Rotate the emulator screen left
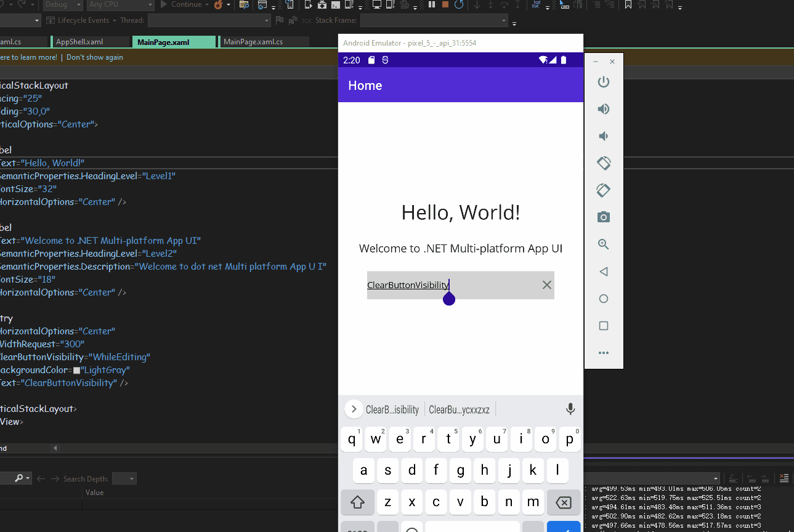Image resolution: width=794 pixels, height=532 pixels. (x=603, y=163)
